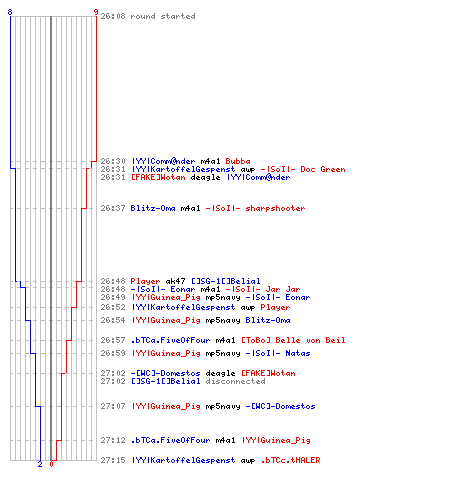
Task: Click the red team final count 0
Action: point(51,464)
